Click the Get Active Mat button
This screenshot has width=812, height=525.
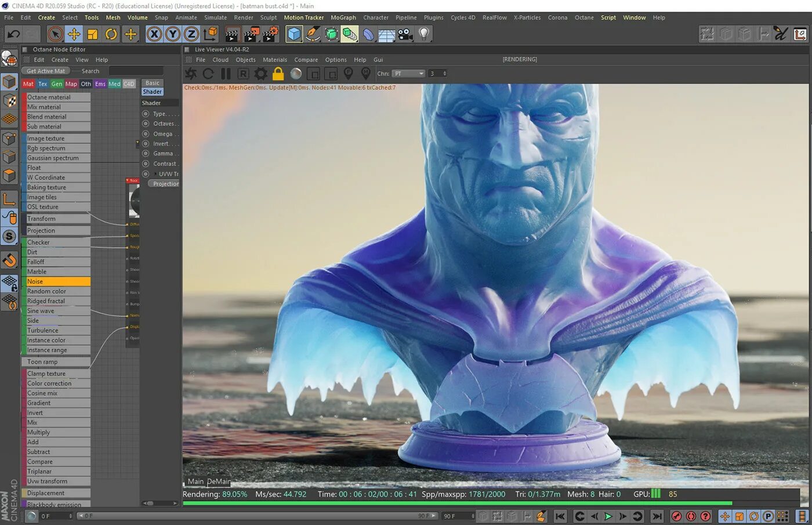(46, 71)
